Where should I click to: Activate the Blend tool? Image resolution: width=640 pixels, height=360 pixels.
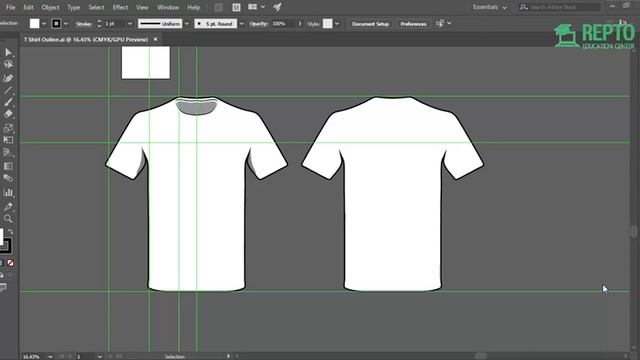click(8, 178)
